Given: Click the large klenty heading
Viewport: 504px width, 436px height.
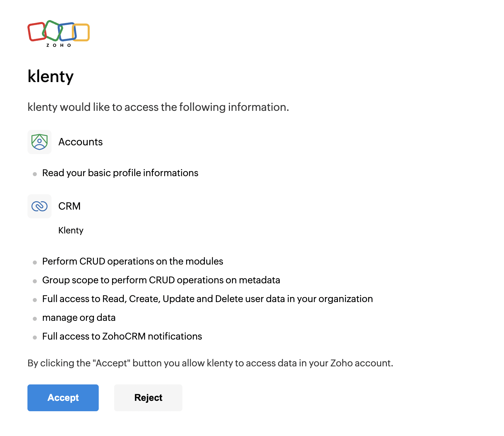Looking at the screenshot, I should point(51,76).
